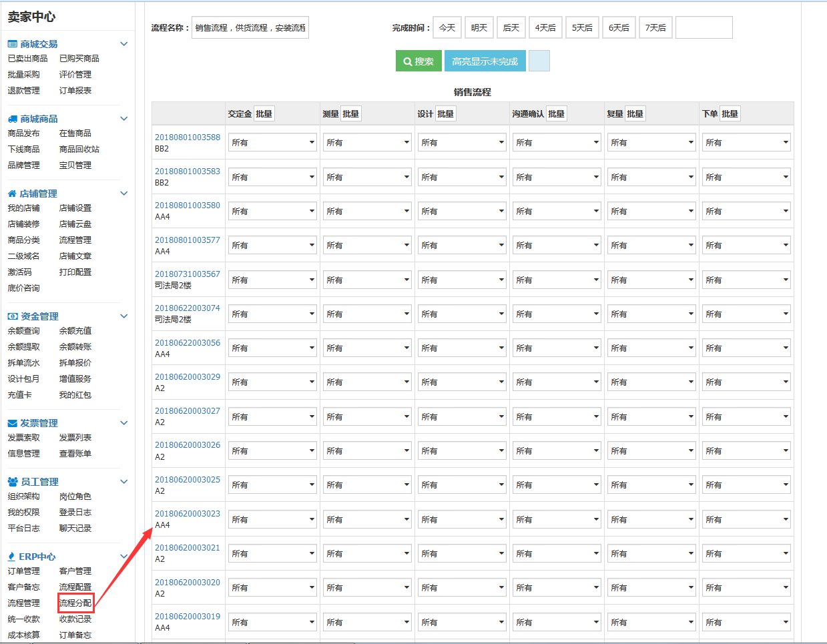This screenshot has height=644, width=827.
Task: Open 复量 dropdown for order 20180620003026
Action: click(652, 451)
